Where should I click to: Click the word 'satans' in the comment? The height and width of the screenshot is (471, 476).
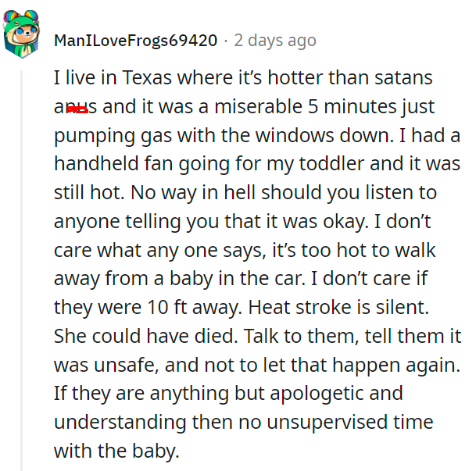click(x=403, y=77)
